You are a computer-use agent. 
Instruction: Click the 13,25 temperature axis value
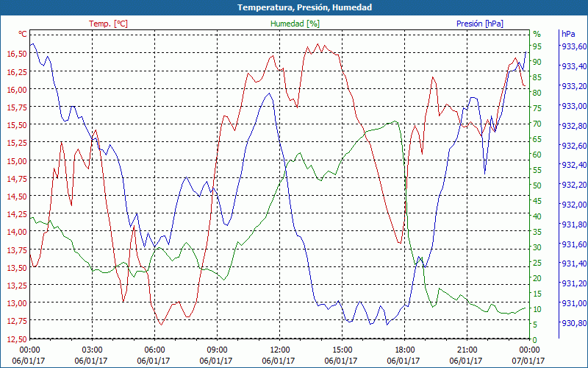coord(17,285)
